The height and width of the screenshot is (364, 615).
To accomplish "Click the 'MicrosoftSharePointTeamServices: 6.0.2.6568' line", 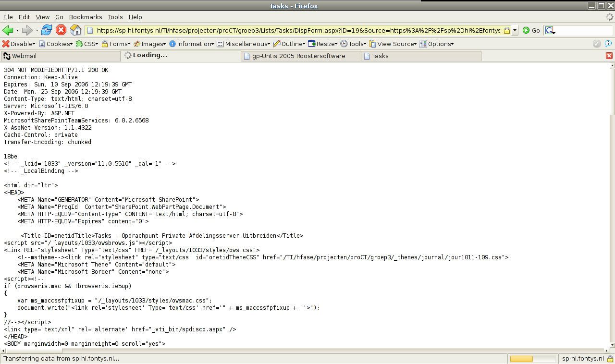I will (x=76, y=121).
